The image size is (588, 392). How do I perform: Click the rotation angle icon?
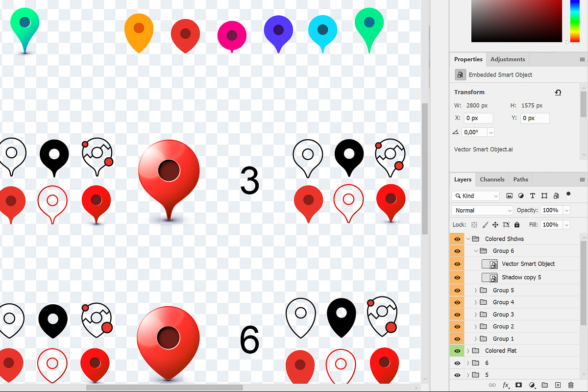click(x=456, y=132)
